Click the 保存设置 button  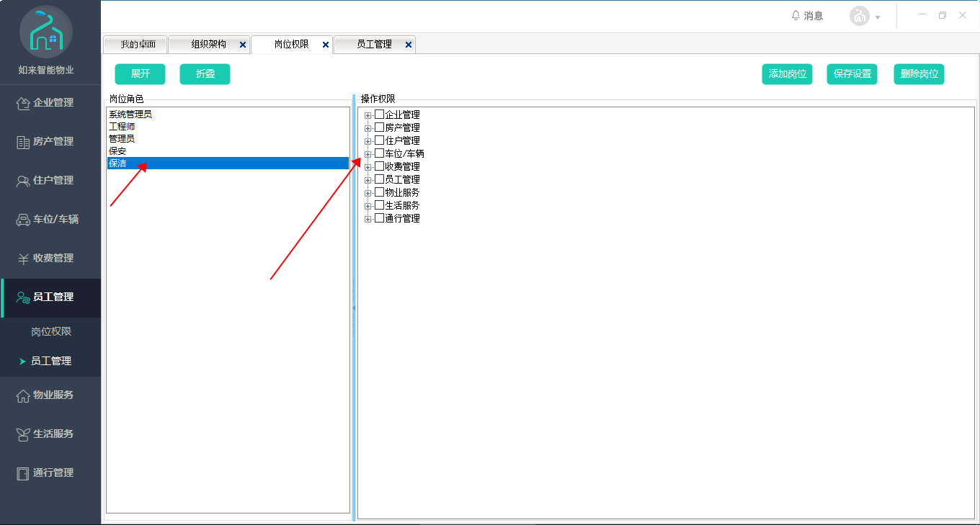click(x=852, y=74)
